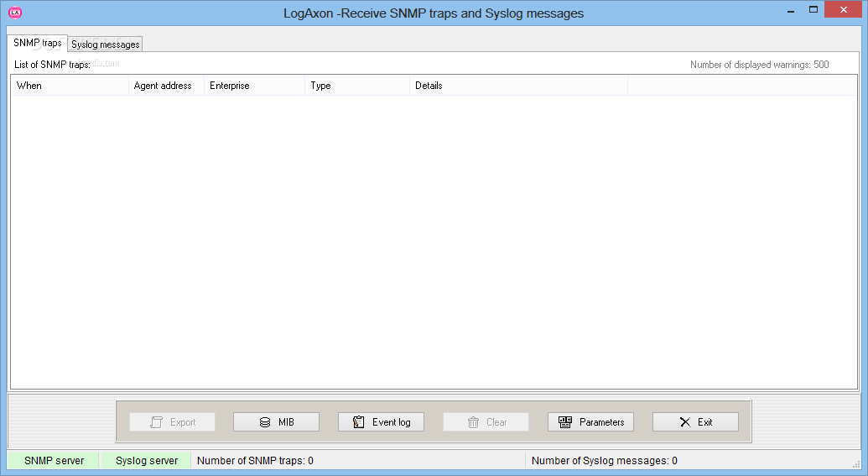Open the Event log button
The width and height of the screenshot is (868, 476).
tap(381, 421)
